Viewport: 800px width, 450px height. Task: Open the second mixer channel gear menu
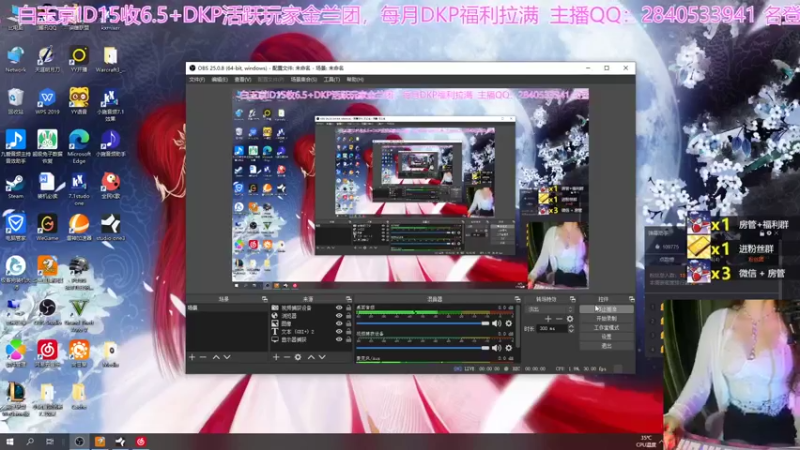click(x=509, y=348)
